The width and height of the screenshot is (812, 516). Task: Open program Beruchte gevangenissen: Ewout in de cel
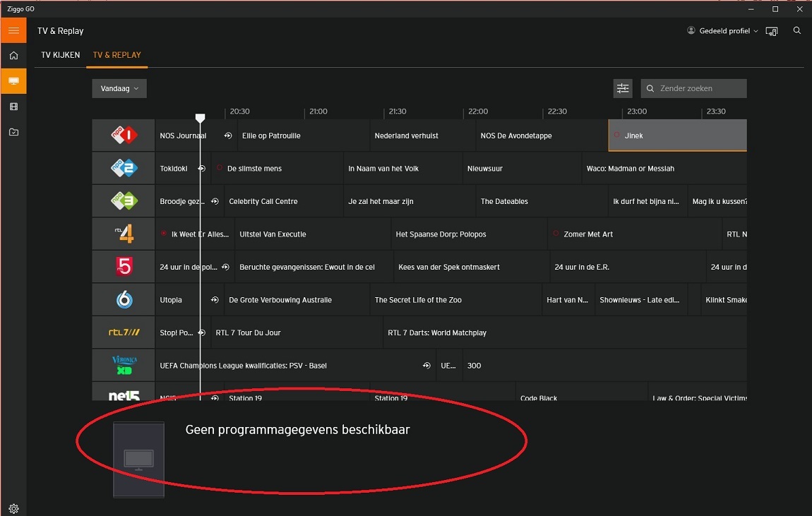point(314,267)
